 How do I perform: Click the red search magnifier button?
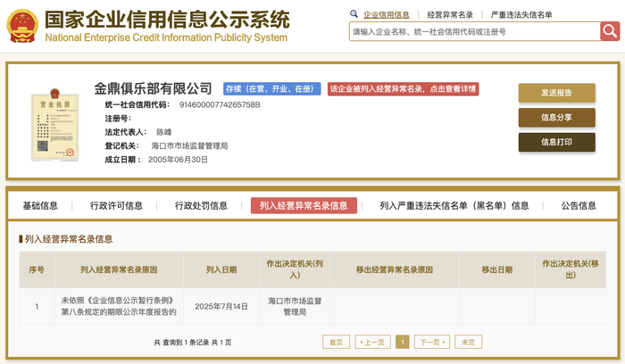pyautogui.click(x=610, y=31)
